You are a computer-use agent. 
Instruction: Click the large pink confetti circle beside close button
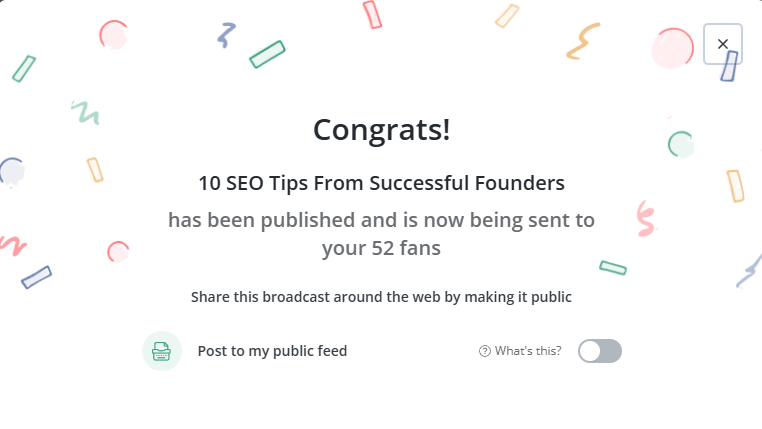pos(673,47)
